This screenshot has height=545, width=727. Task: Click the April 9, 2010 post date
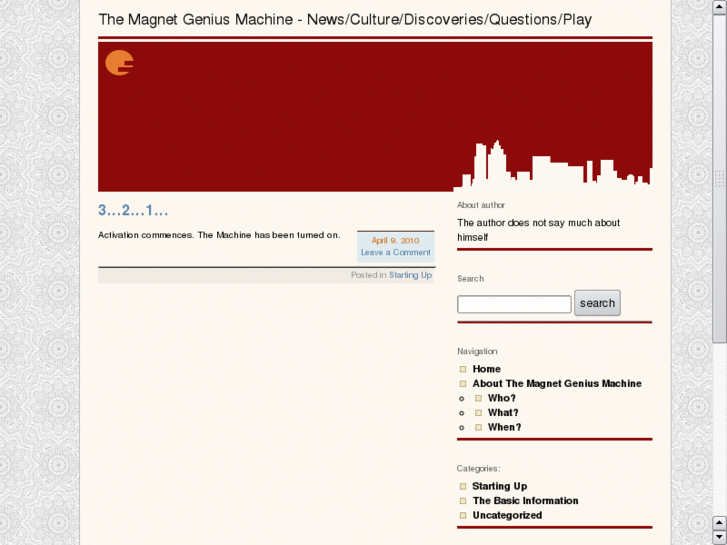(395, 240)
